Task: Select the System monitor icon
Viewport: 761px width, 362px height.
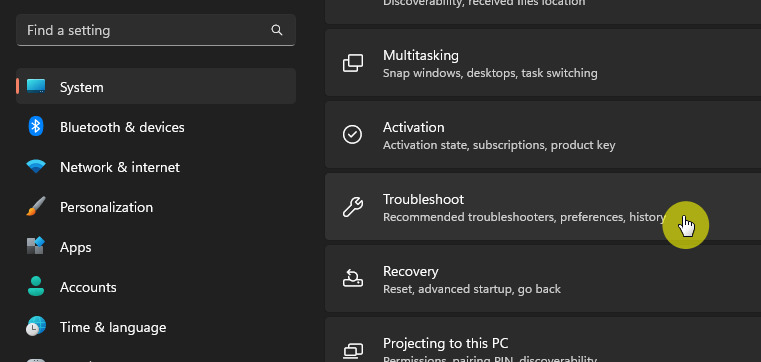Action: 36,86
